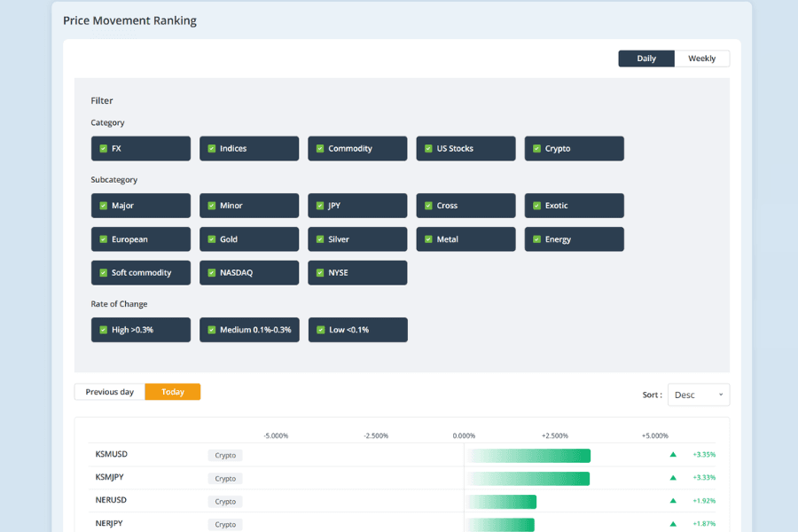Click the NERJPY symbol row label
Image resolution: width=798 pixels, height=532 pixels.
click(x=109, y=523)
